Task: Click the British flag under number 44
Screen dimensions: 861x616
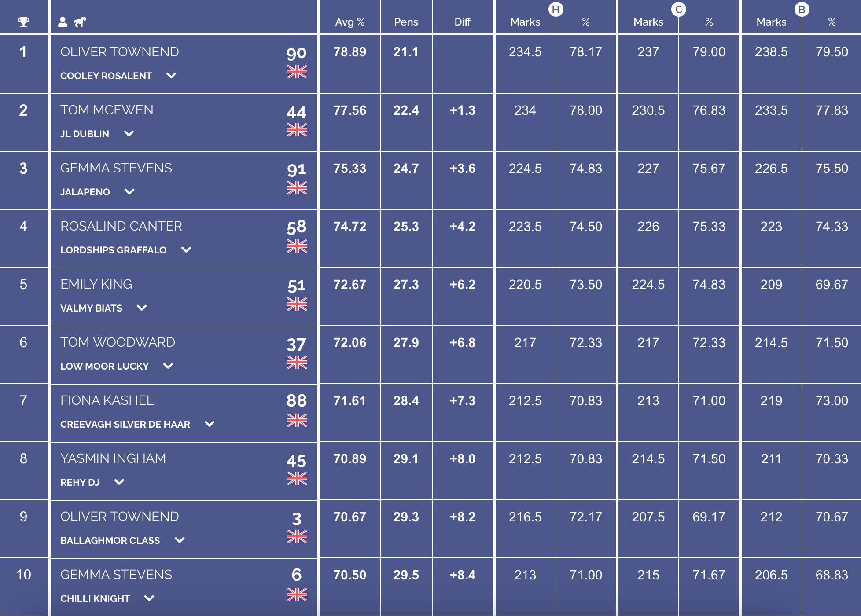Action: coord(297,130)
